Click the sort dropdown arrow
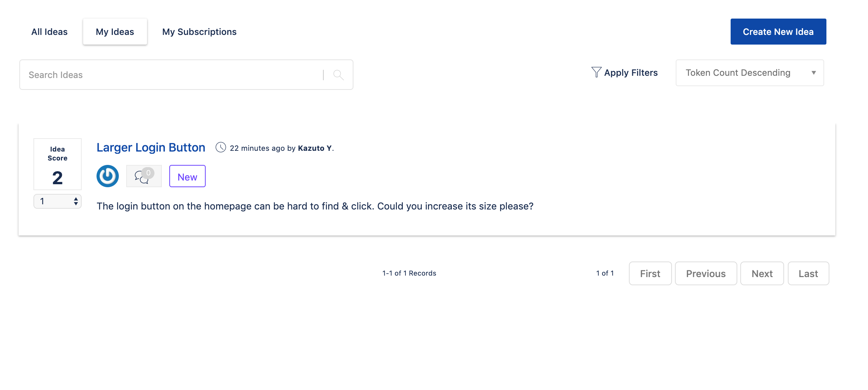Viewport: 868px width, 390px height. click(x=813, y=73)
